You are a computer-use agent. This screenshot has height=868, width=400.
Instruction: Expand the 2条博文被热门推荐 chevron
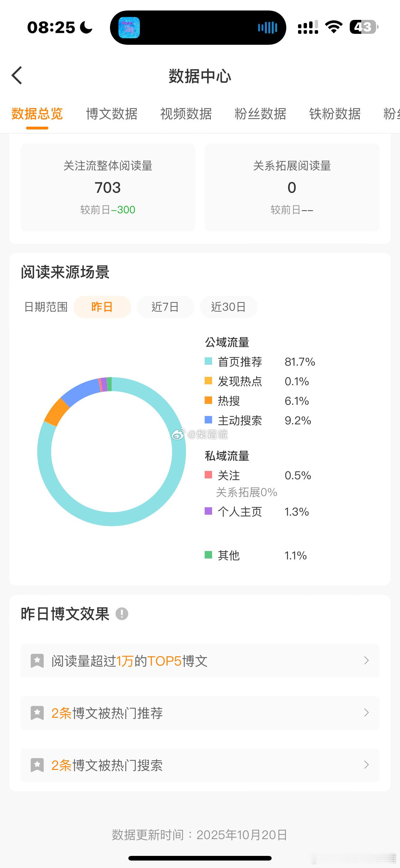click(x=367, y=713)
